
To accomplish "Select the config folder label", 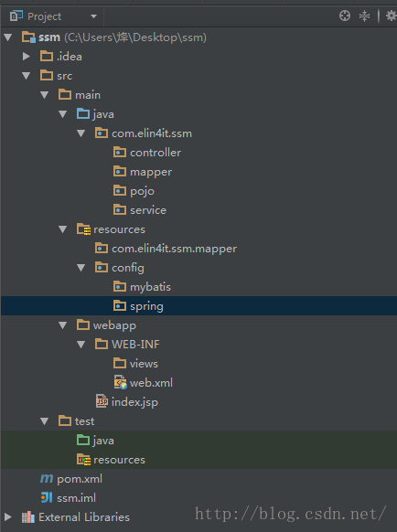I will point(128,268).
